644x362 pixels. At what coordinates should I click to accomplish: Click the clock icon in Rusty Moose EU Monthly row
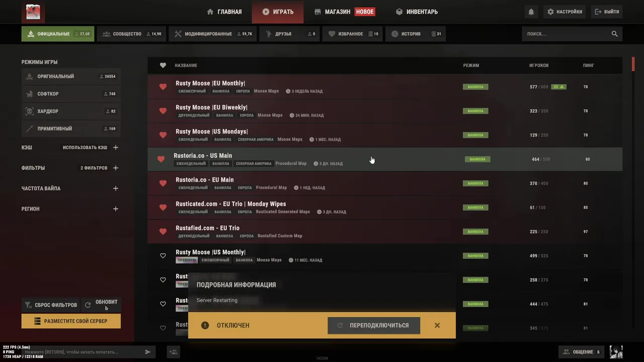(x=288, y=92)
